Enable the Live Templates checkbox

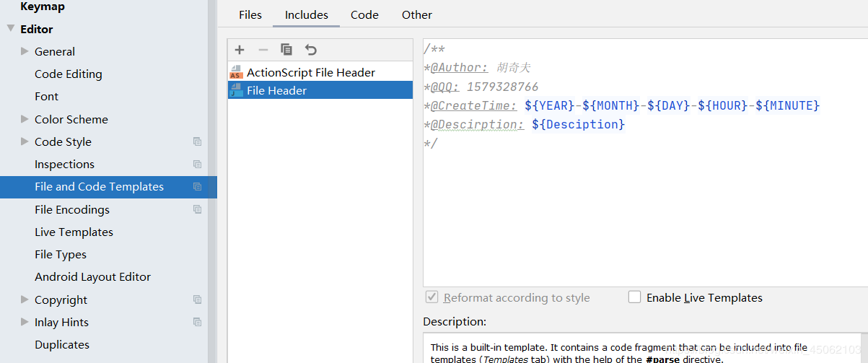click(635, 297)
